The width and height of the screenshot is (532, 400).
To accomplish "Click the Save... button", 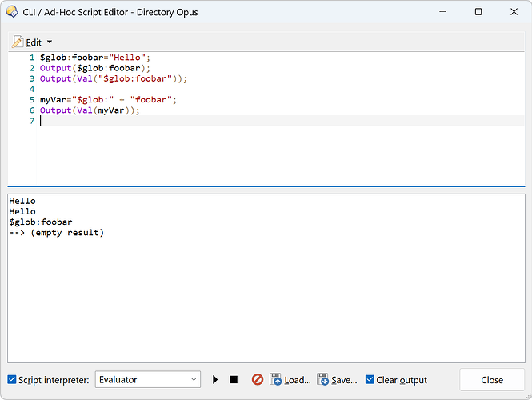I will point(338,380).
